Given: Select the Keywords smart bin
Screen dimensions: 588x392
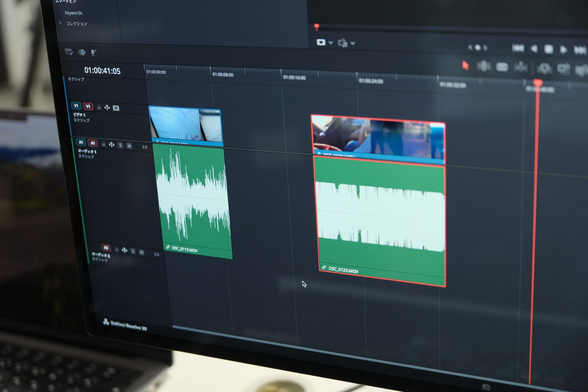Looking at the screenshot, I should pyautogui.click(x=73, y=13).
